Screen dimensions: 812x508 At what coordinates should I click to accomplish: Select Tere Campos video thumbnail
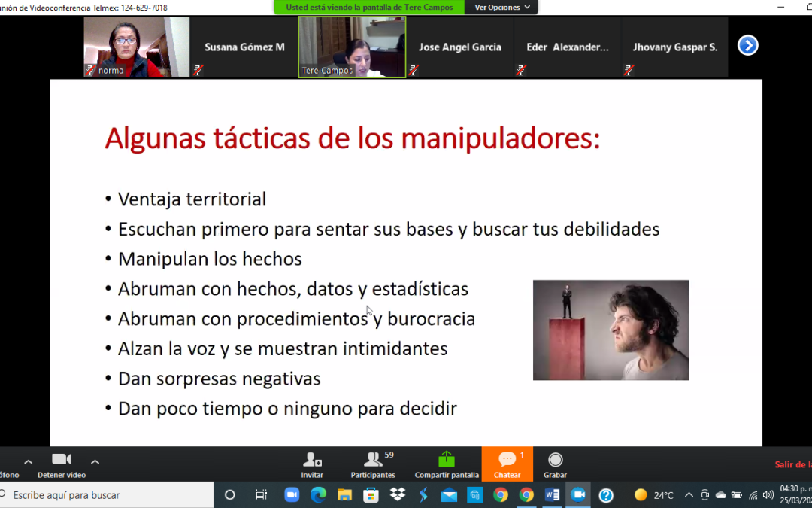pyautogui.click(x=352, y=47)
